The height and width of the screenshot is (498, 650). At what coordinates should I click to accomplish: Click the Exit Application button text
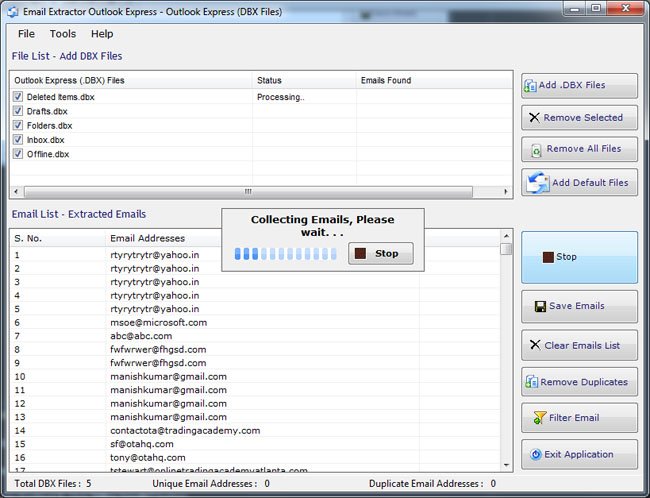(578, 454)
